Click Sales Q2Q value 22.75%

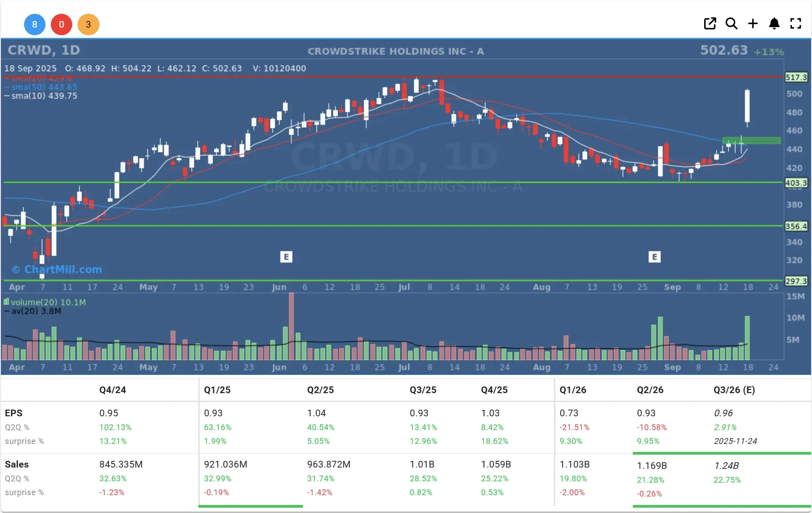click(727, 480)
